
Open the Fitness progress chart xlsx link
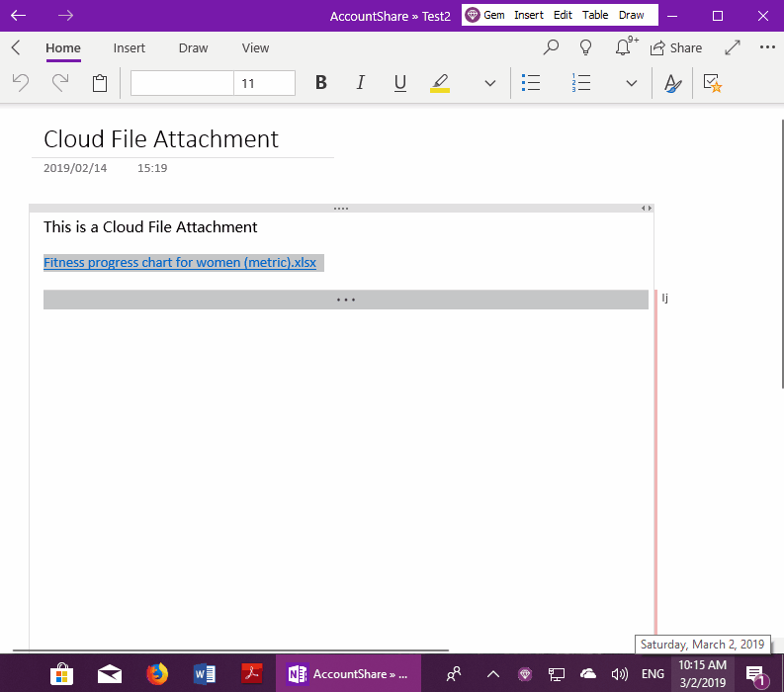(x=180, y=263)
